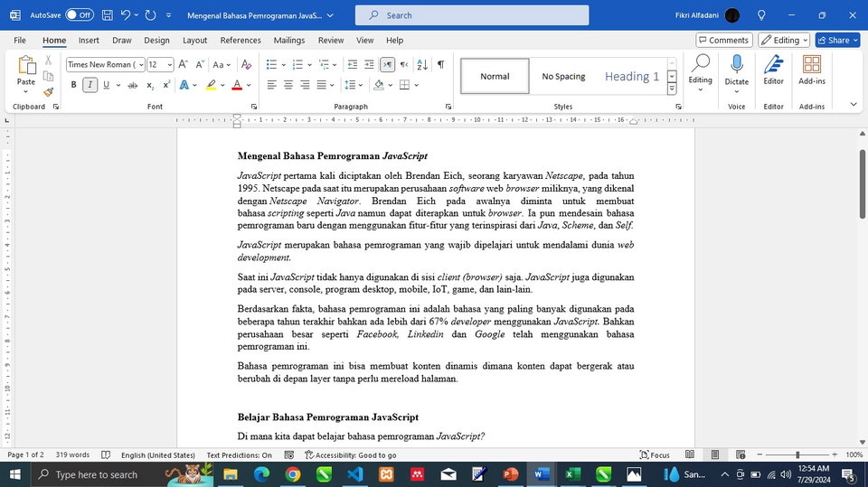Sort paragraphs A to Z
This screenshot has height=487, width=868.
click(422, 64)
